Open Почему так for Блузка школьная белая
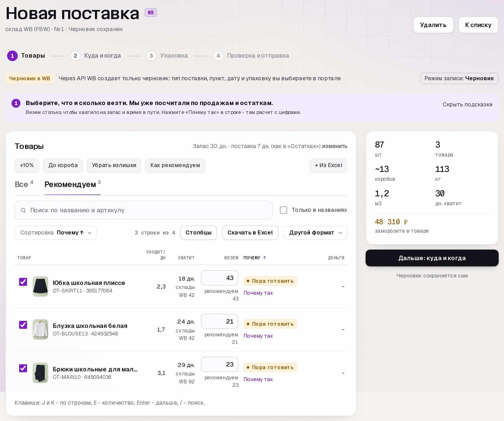 click(258, 336)
